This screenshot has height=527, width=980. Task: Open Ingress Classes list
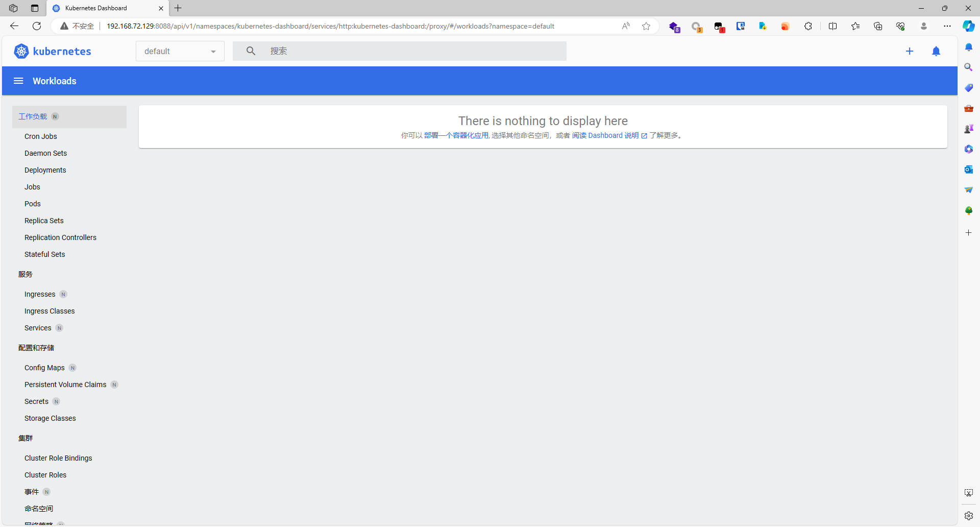click(x=50, y=311)
